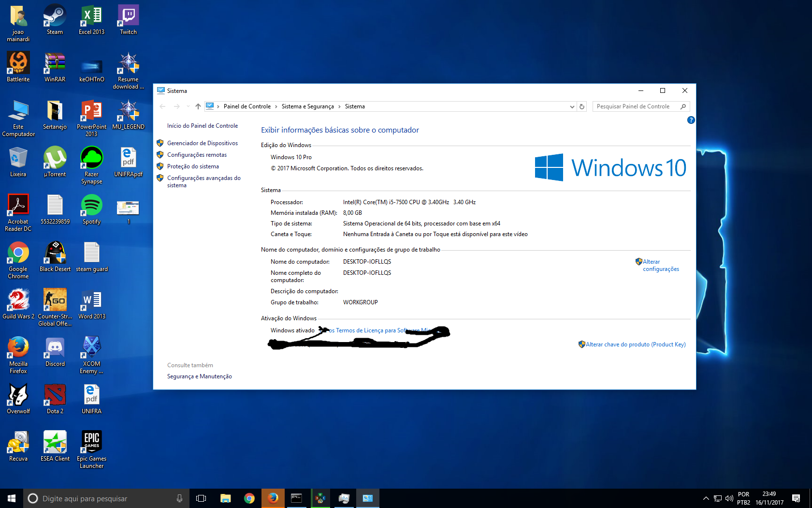Open Task View on taskbar
The image size is (812, 508).
point(201,498)
